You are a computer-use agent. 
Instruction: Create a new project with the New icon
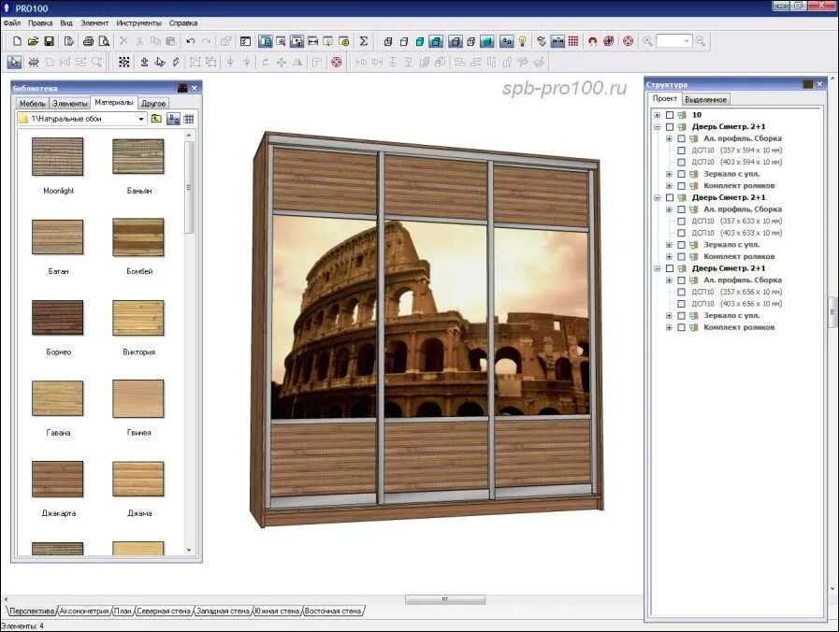17,41
